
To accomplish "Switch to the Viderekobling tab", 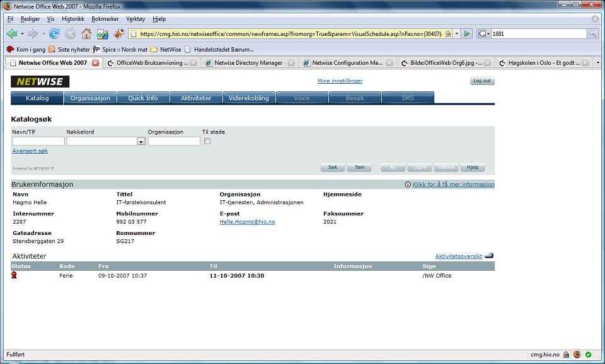I will tap(249, 98).
